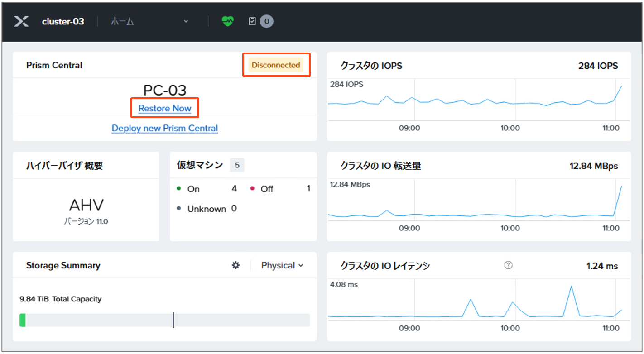Click the PC-03 Prism Central name
This screenshot has width=644, height=354.
165,91
